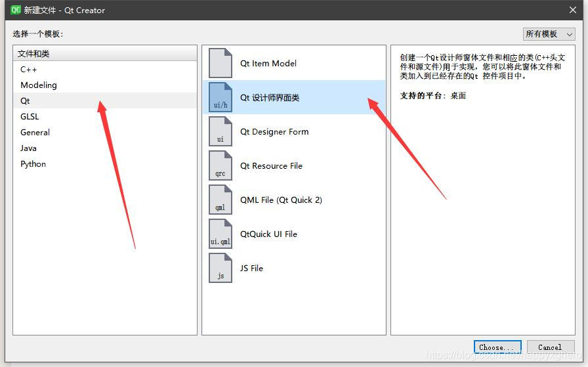Choose the GLSL category
588x367 pixels.
click(105, 117)
